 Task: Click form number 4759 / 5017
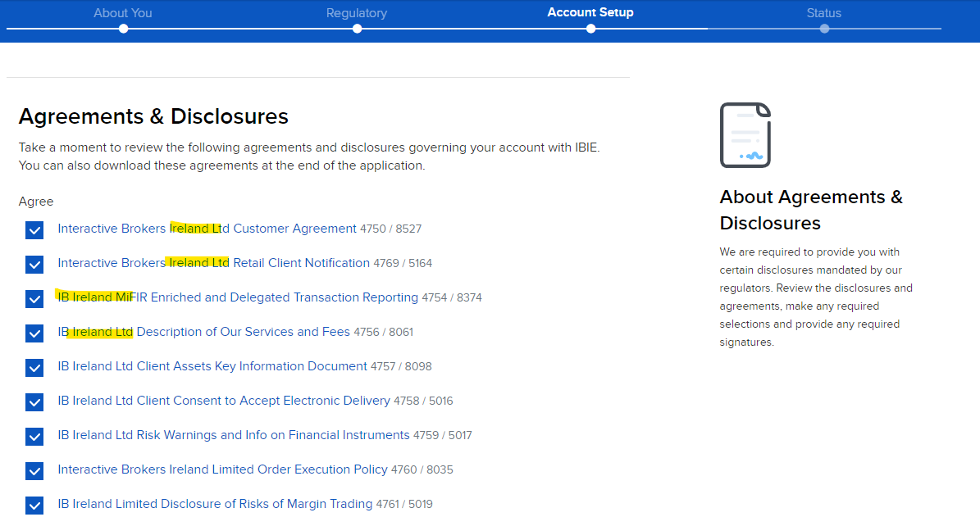tap(443, 435)
